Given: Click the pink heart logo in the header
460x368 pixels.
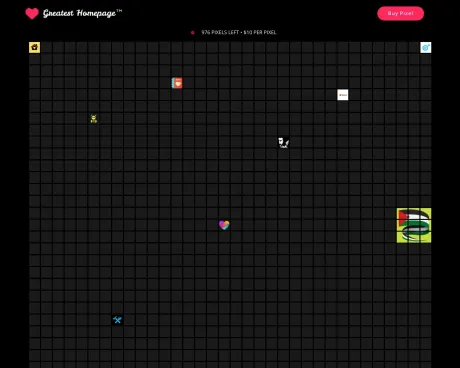Looking at the screenshot, I should tap(32, 14).
